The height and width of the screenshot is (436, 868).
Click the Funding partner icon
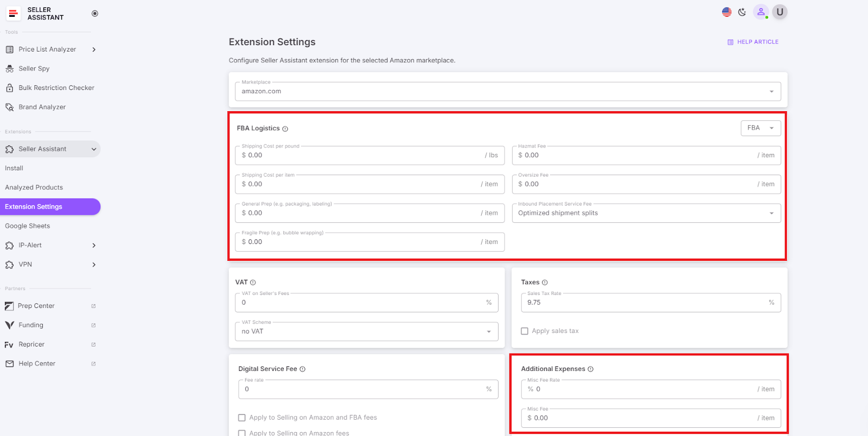tap(9, 325)
